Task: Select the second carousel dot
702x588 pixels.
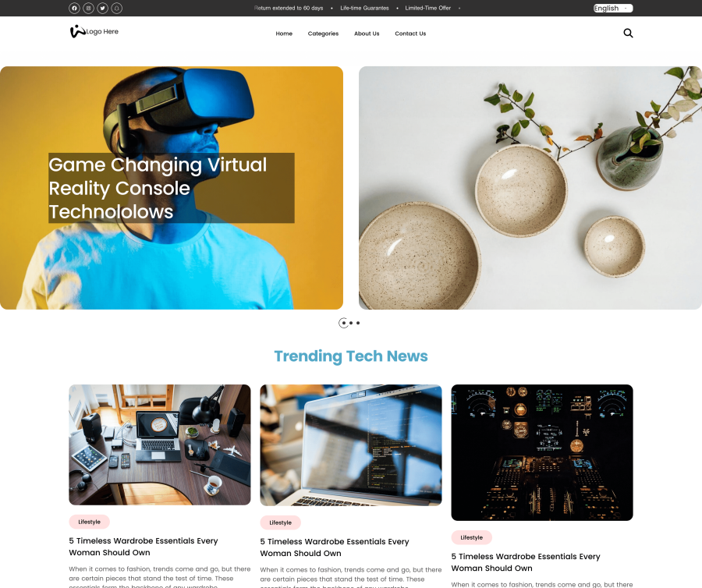Action: point(351,323)
